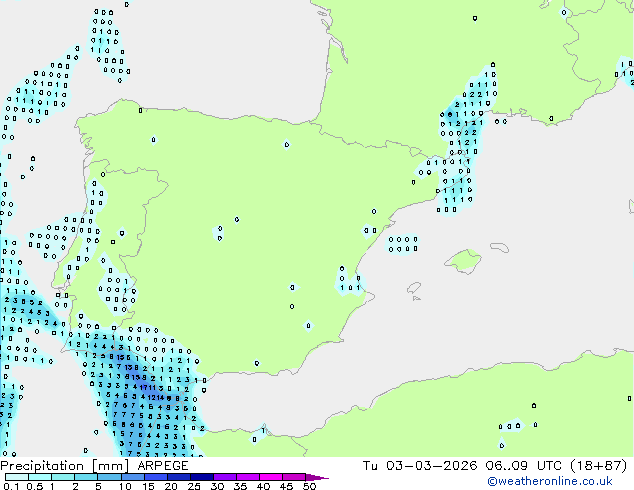Click the 40–45 mm magenta legend box
Image resolution: width=634 pixels, height=490 pixels.
[x=271, y=477]
